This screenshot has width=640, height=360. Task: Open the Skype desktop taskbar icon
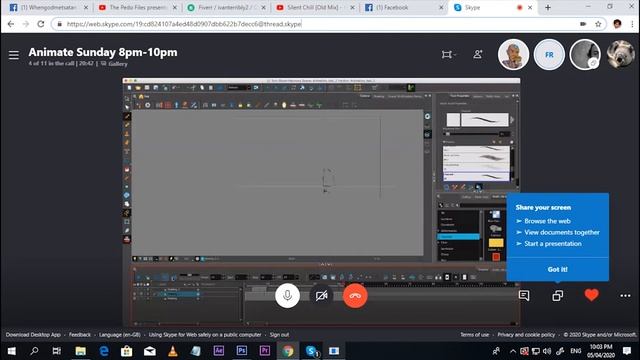[x=311, y=351]
